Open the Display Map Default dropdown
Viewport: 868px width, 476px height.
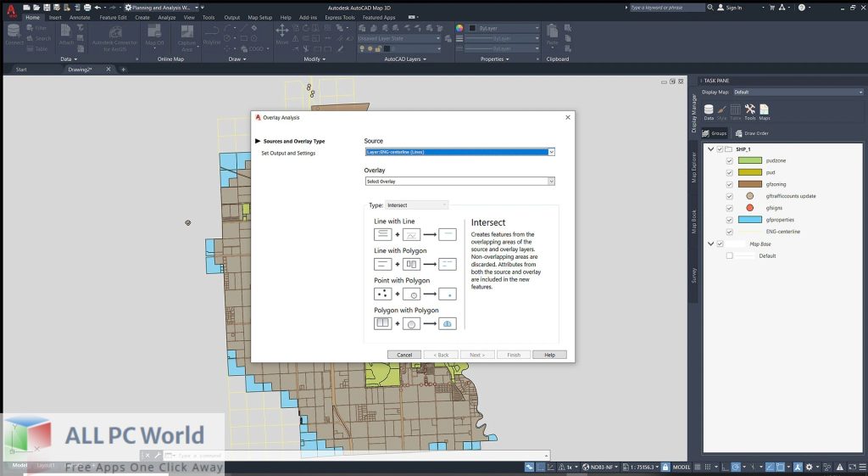(x=798, y=92)
